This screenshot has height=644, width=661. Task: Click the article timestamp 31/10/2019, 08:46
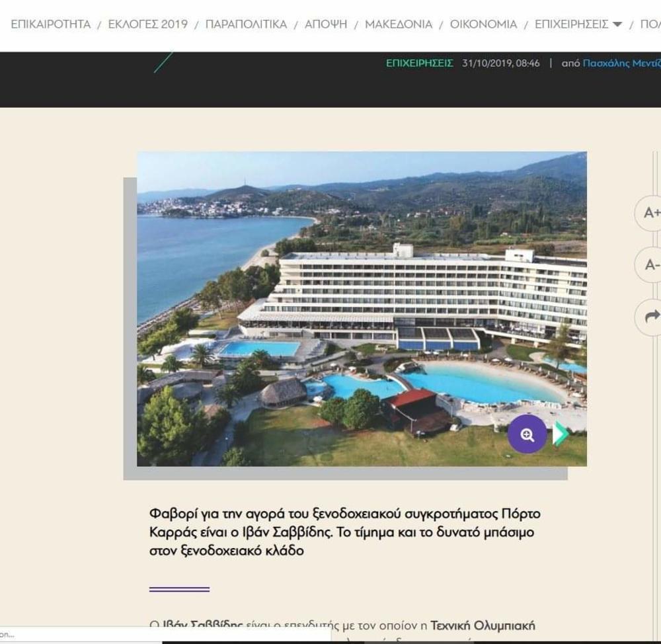501,63
